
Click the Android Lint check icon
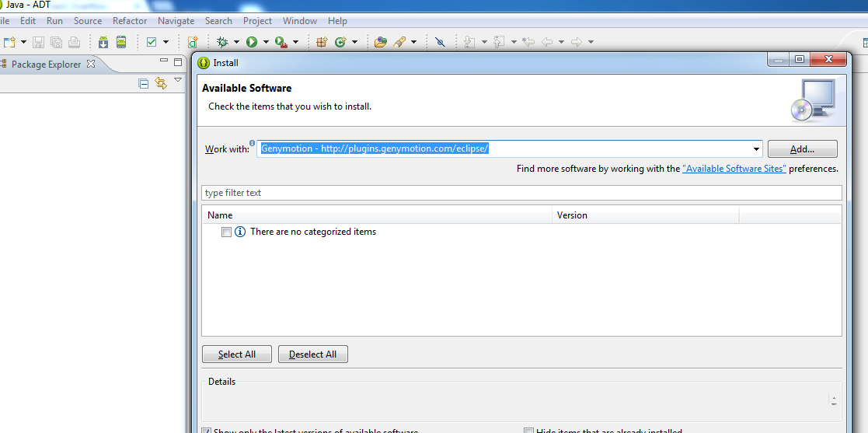tap(151, 42)
